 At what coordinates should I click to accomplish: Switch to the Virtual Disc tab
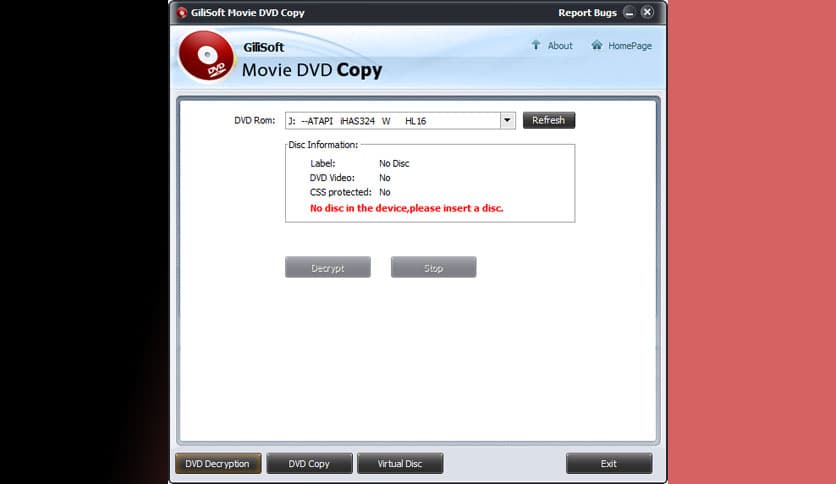(x=400, y=464)
